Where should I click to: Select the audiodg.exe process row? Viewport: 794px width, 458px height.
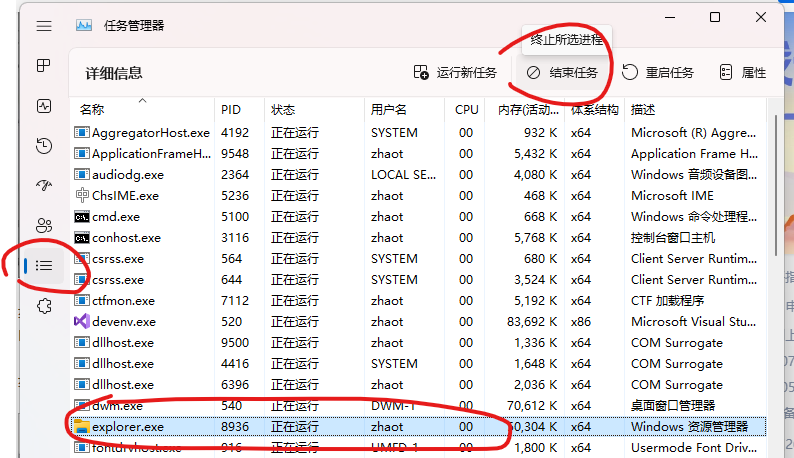pos(418,175)
